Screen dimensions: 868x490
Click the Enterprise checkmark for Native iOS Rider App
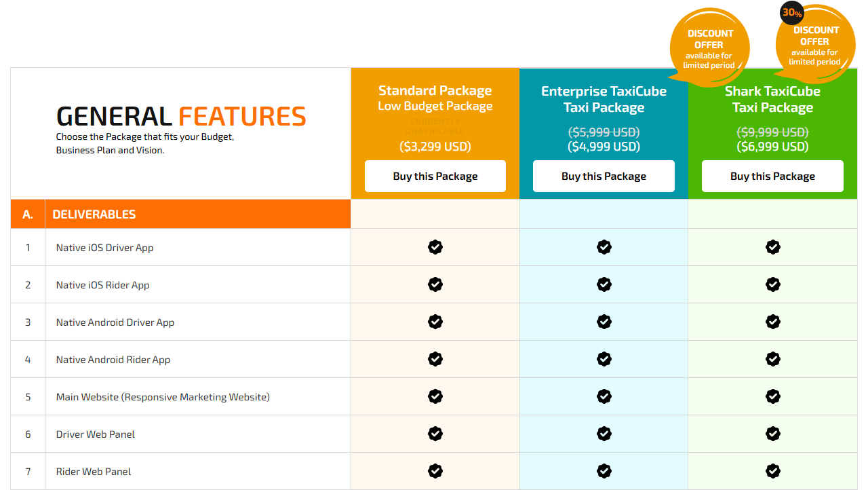(603, 284)
